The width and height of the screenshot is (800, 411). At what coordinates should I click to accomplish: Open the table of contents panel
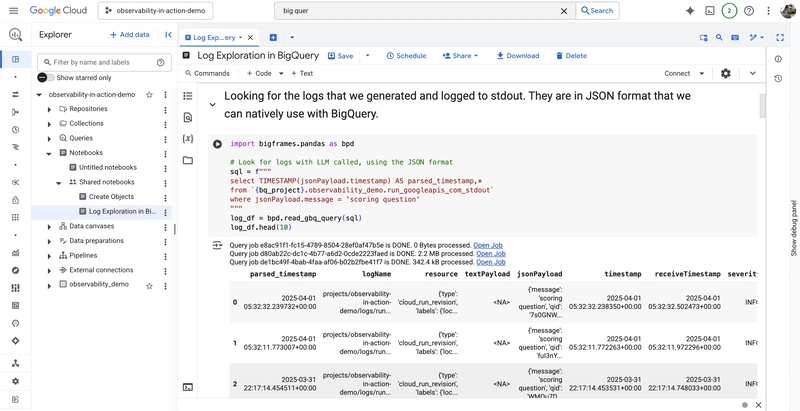point(188,96)
